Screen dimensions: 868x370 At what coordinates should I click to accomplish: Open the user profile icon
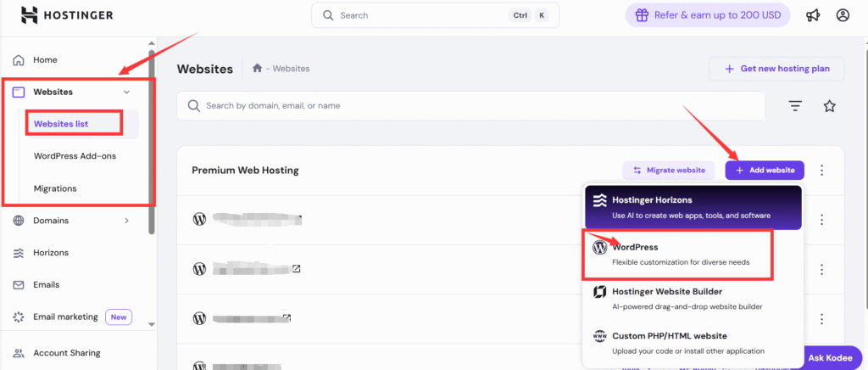(842, 15)
